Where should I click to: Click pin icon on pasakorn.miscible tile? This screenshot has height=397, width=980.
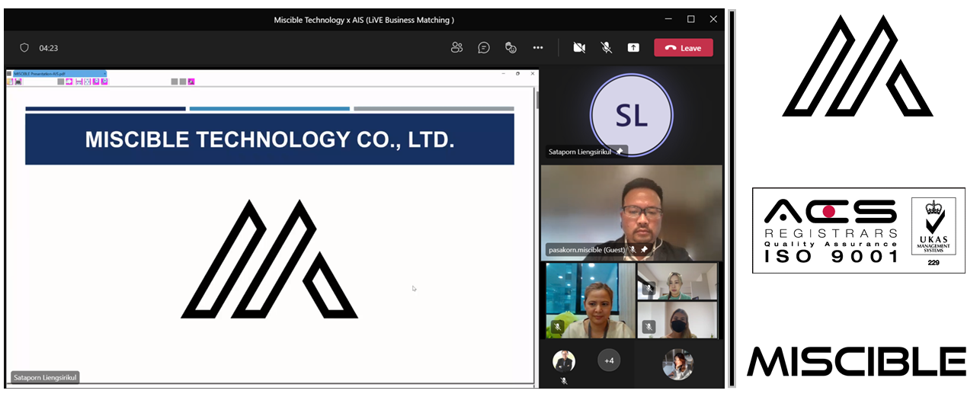click(x=644, y=250)
